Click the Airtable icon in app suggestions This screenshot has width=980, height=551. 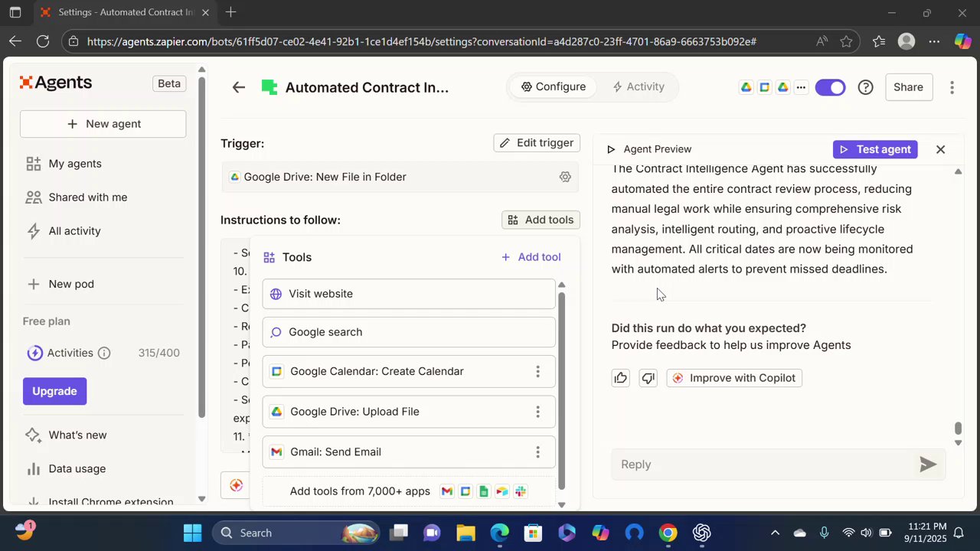(502, 491)
